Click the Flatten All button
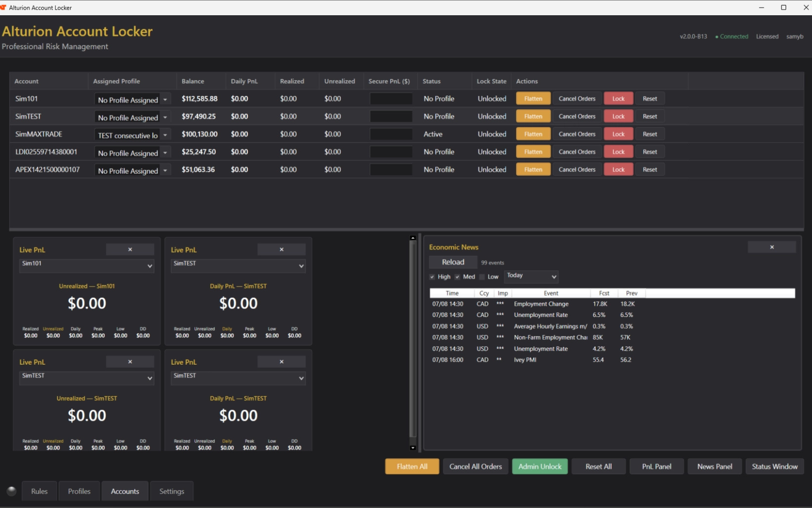 pos(412,466)
